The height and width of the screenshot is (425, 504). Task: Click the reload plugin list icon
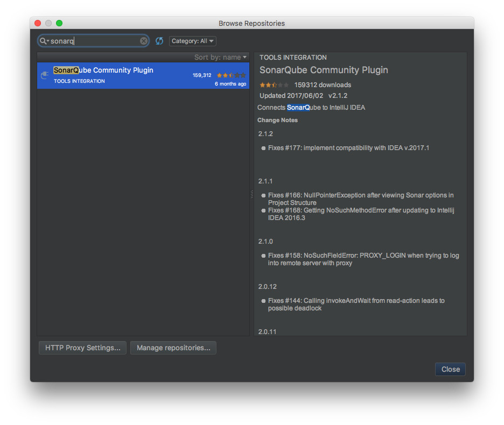[x=159, y=41]
